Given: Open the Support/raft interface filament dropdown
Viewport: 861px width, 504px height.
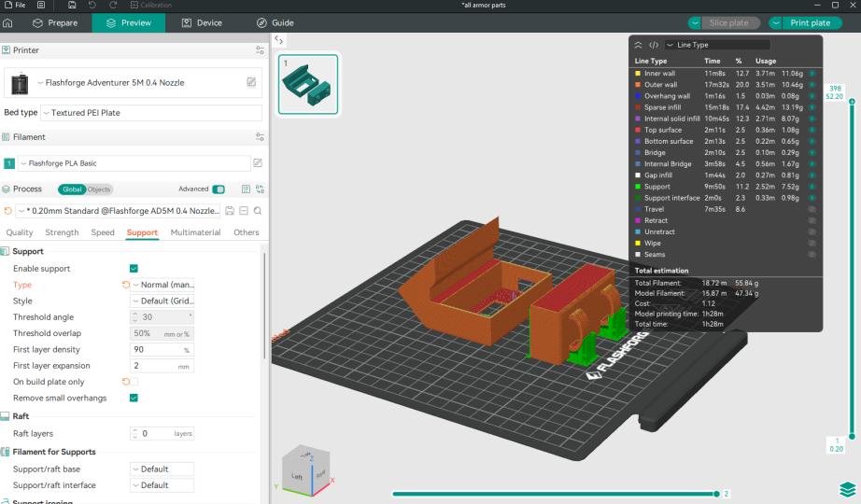Looking at the screenshot, I should click(x=162, y=485).
